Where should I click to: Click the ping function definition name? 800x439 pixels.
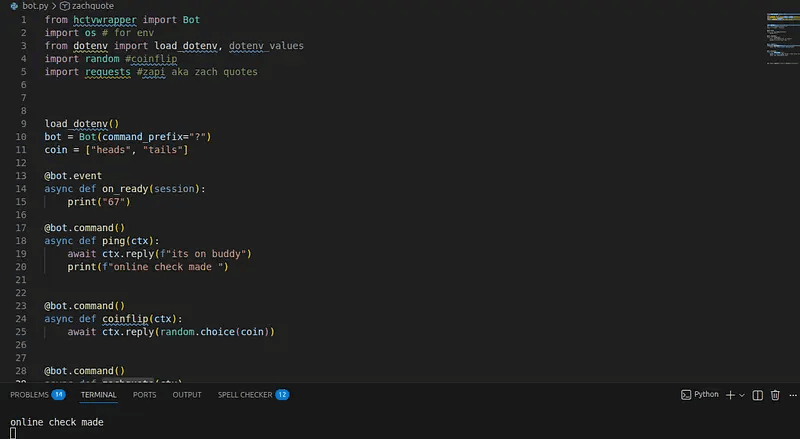tap(113, 241)
